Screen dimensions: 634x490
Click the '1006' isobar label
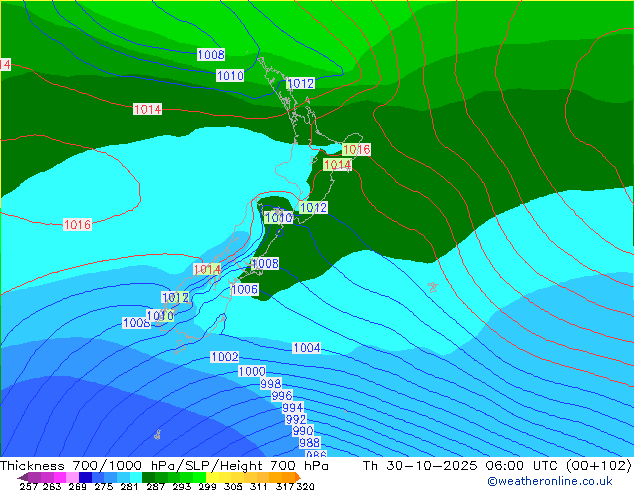click(x=245, y=289)
